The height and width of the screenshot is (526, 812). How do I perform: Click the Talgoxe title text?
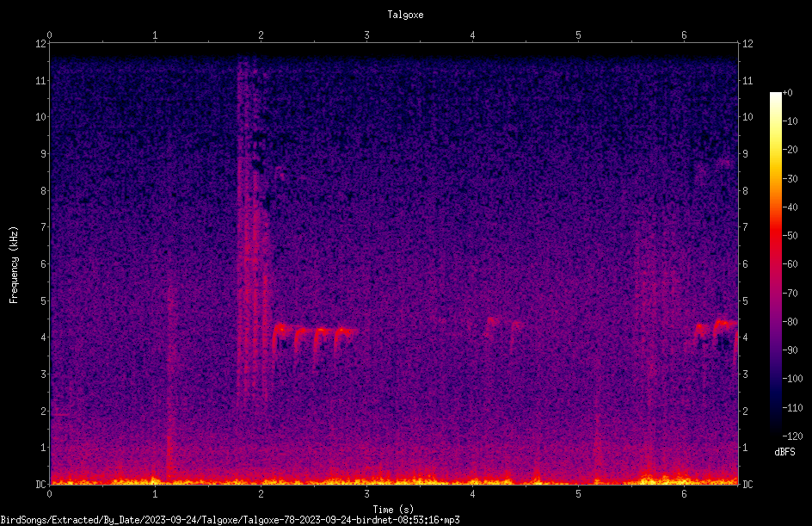pos(405,15)
